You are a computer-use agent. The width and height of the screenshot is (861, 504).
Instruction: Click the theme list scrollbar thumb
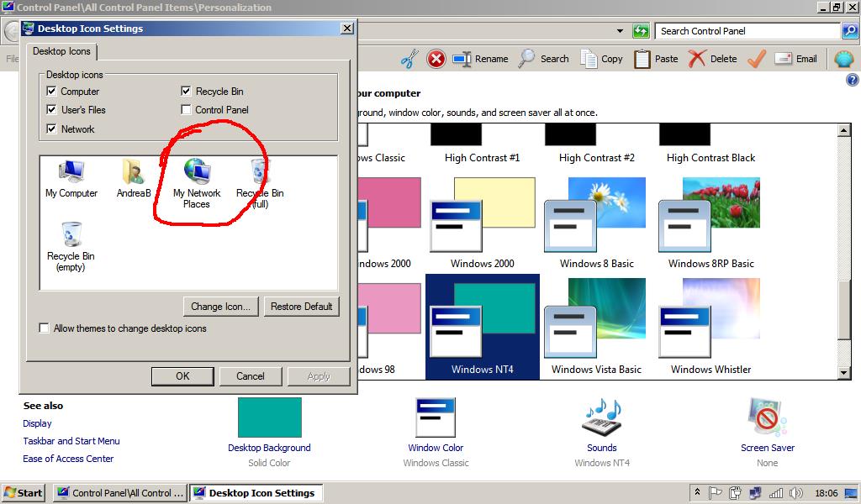[x=844, y=310]
